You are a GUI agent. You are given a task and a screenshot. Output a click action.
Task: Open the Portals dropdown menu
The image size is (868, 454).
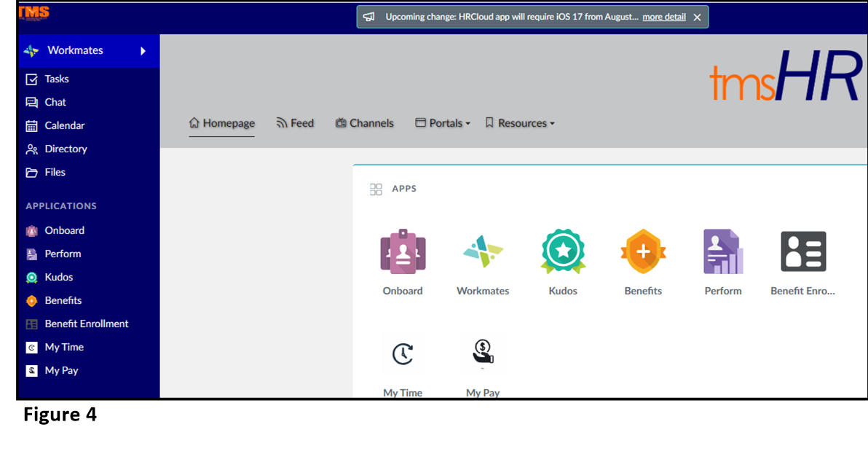coord(443,123)
